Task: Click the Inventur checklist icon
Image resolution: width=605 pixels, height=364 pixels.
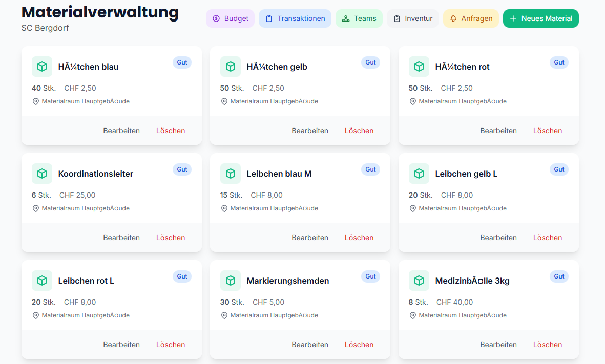Action: 395,18
